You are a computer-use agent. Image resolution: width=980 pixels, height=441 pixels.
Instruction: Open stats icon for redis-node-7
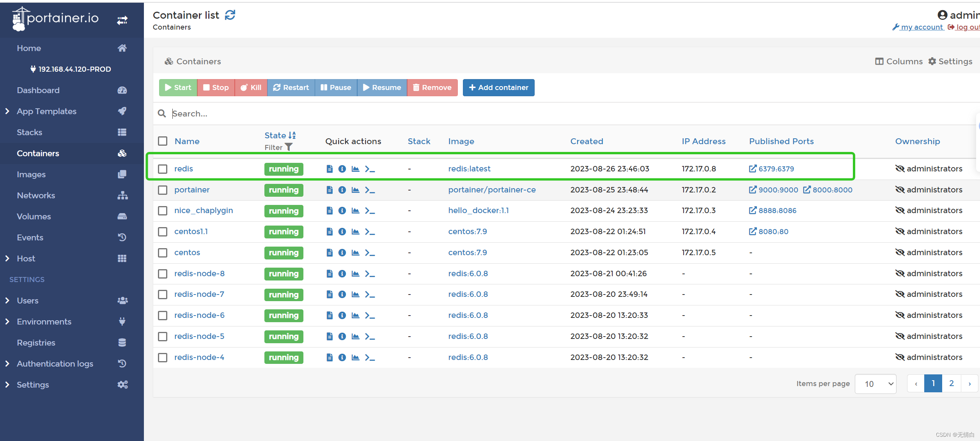tap(355, 295)
